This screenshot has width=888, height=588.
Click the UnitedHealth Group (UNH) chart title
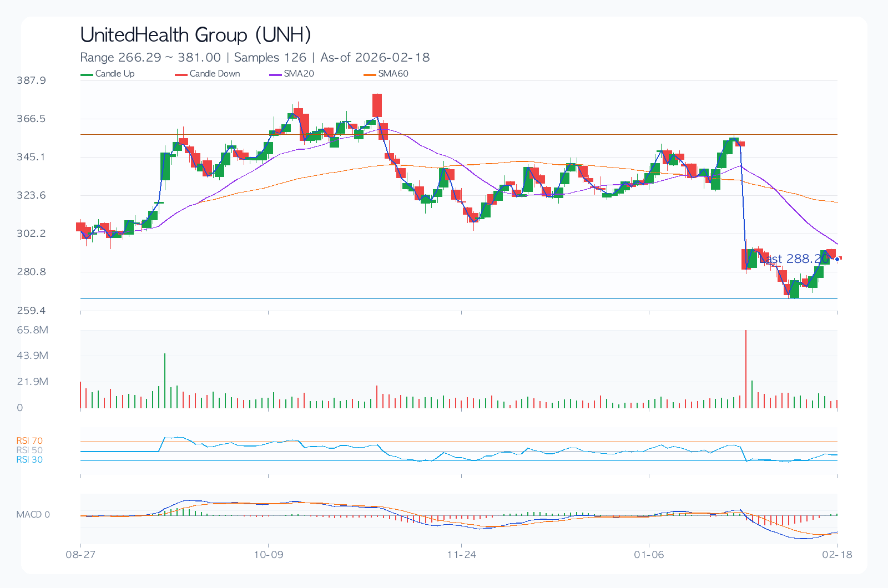(x=195, y=35)
